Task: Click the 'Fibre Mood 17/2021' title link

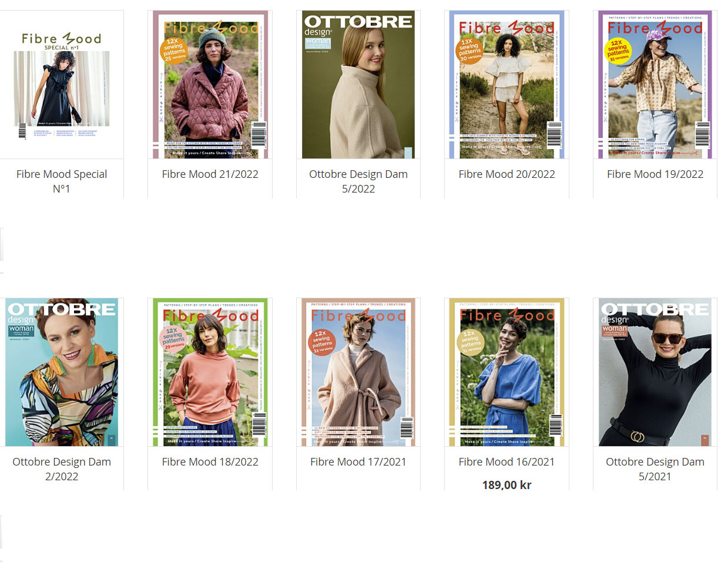Action: coord(358,462)
